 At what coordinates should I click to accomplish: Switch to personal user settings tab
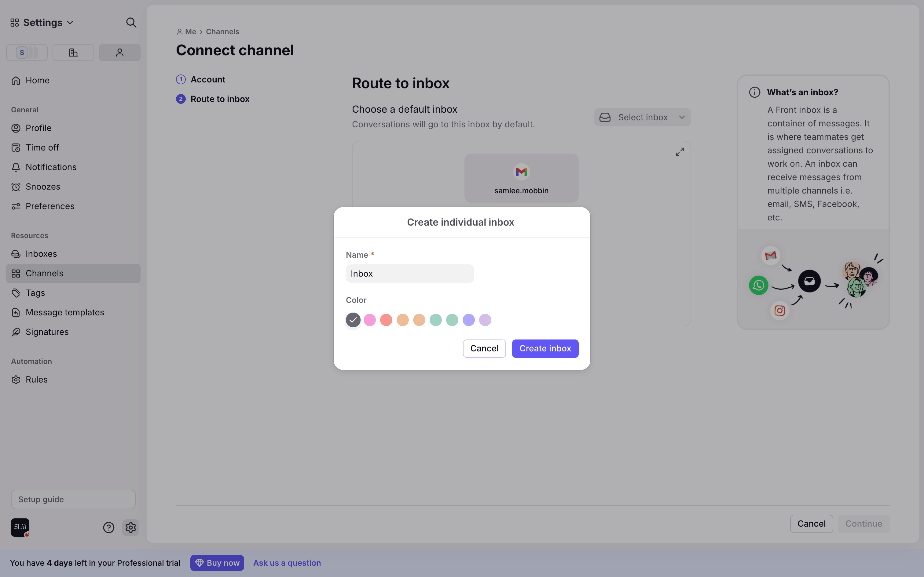[119, 52]
